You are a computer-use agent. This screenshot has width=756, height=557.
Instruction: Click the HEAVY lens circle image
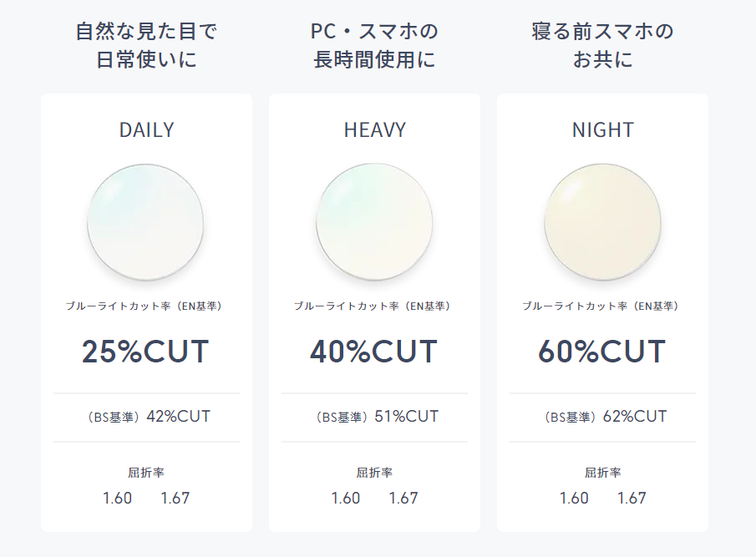click(374, 223)
